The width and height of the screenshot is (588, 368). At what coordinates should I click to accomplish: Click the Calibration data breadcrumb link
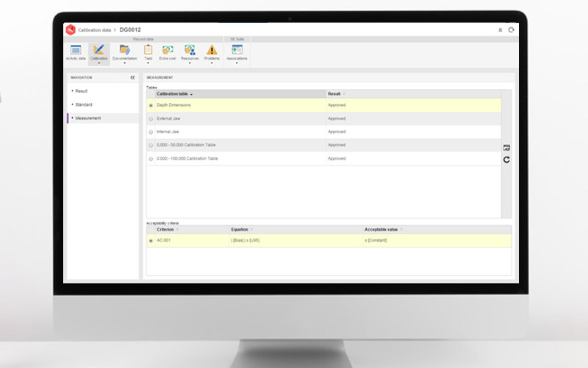pos(95,29)
